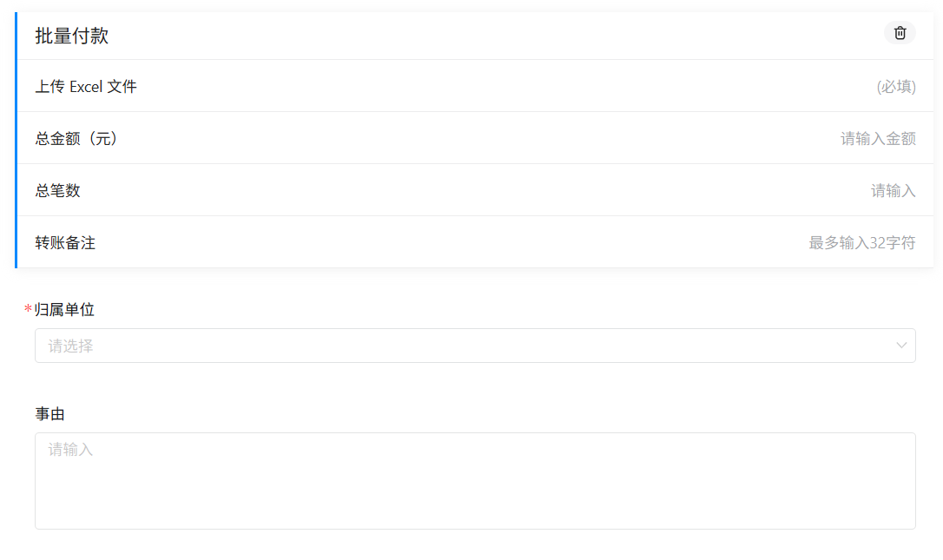Click the 总金额（元）field label

76,138
